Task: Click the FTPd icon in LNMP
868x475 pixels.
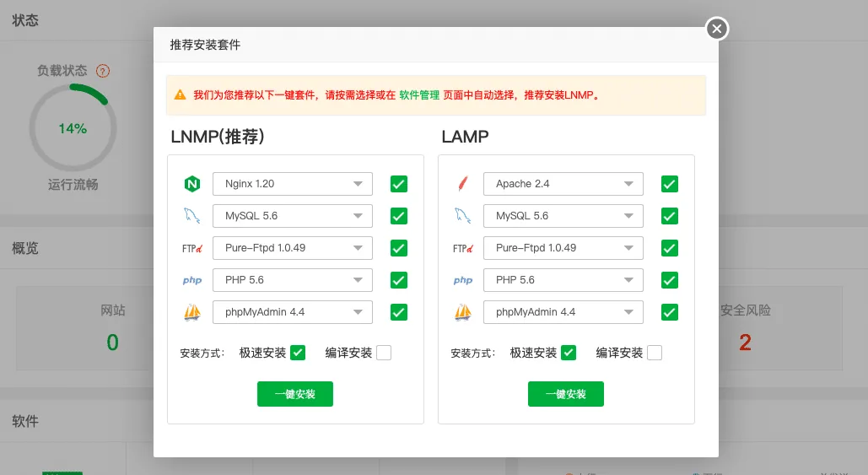Action: tap(192, 249)
